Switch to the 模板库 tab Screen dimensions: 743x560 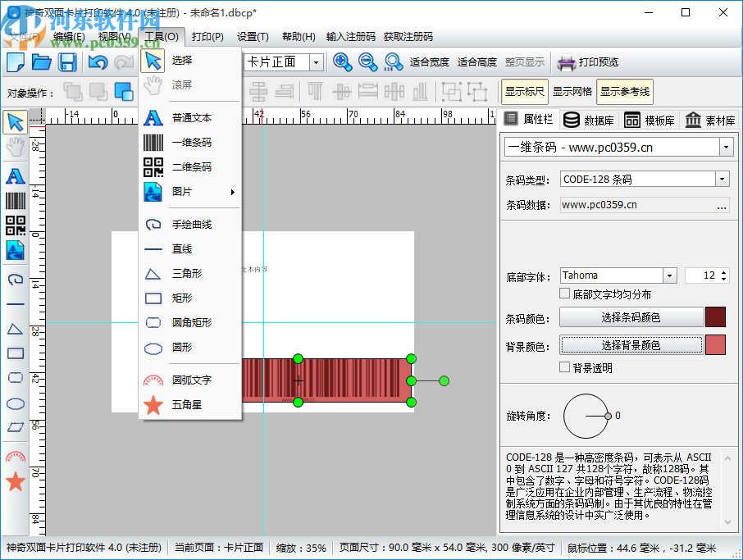tap(650, 120)
